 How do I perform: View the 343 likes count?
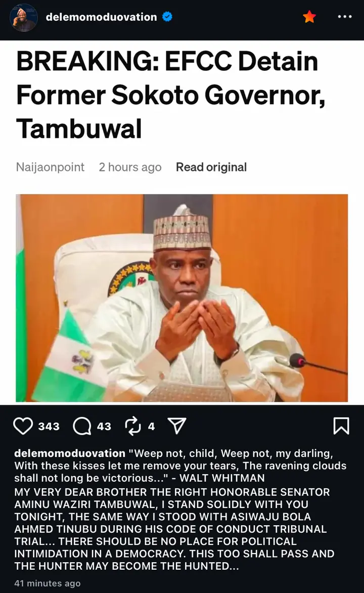(x=49, y=426)
